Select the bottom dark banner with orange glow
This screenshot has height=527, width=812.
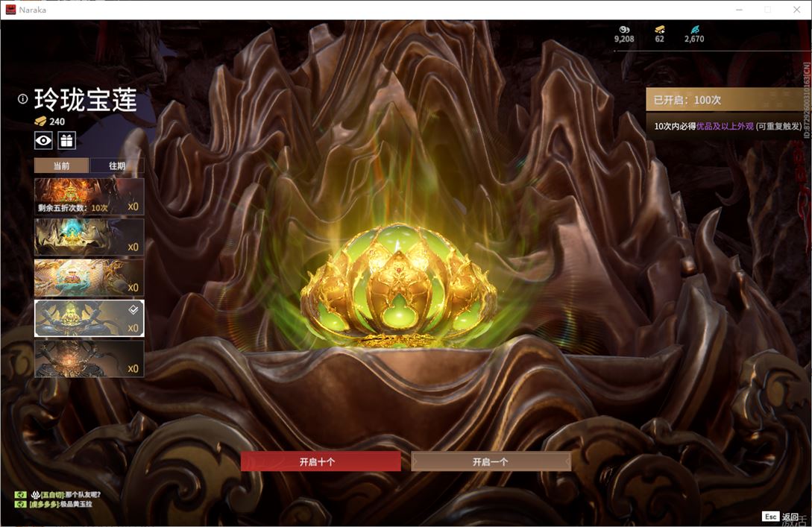89,359
